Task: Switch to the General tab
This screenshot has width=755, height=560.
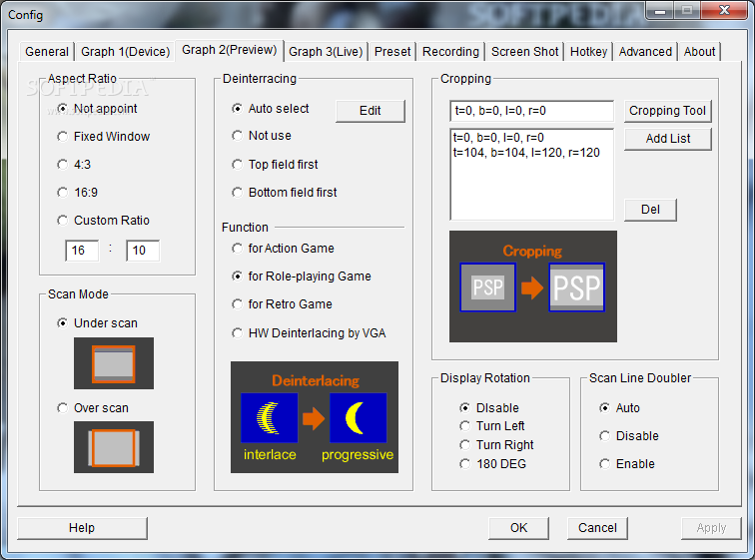Action: [x=47, y=52]
